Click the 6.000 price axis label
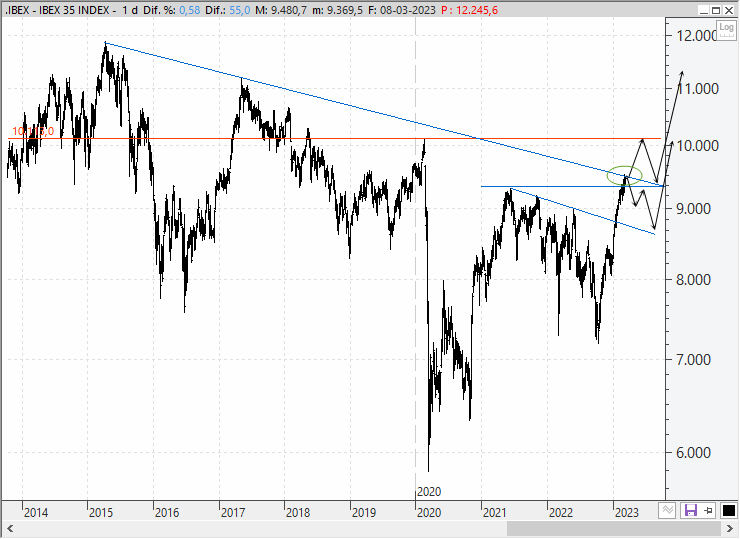This screenshot has width=740, height=539. (693, 453)
